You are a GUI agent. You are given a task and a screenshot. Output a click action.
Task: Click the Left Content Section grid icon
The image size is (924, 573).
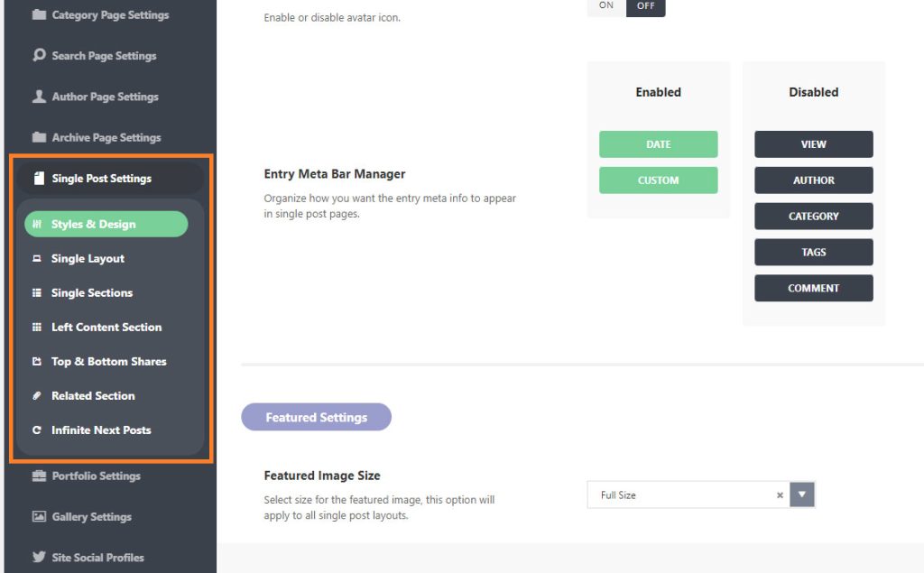tap(36, 327)
